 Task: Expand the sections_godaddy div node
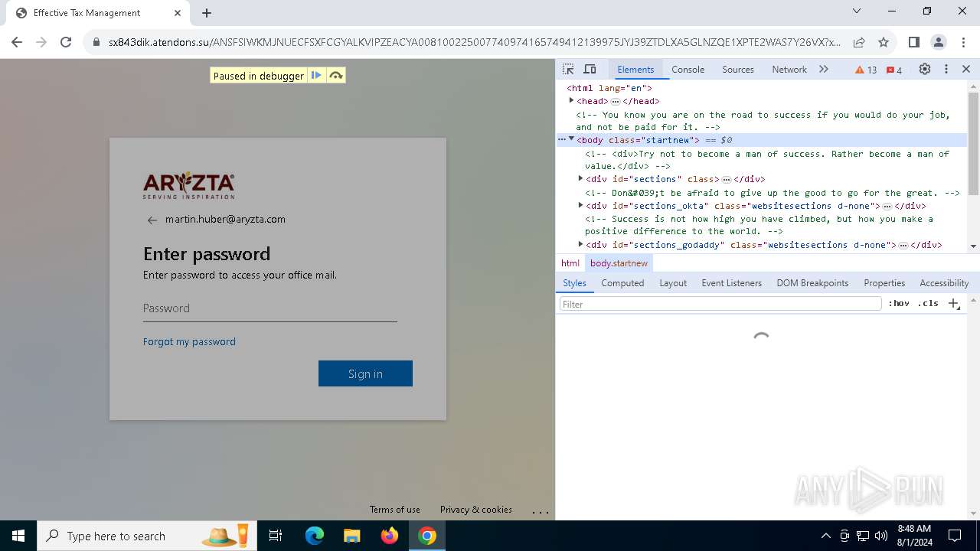click(580, 244)
